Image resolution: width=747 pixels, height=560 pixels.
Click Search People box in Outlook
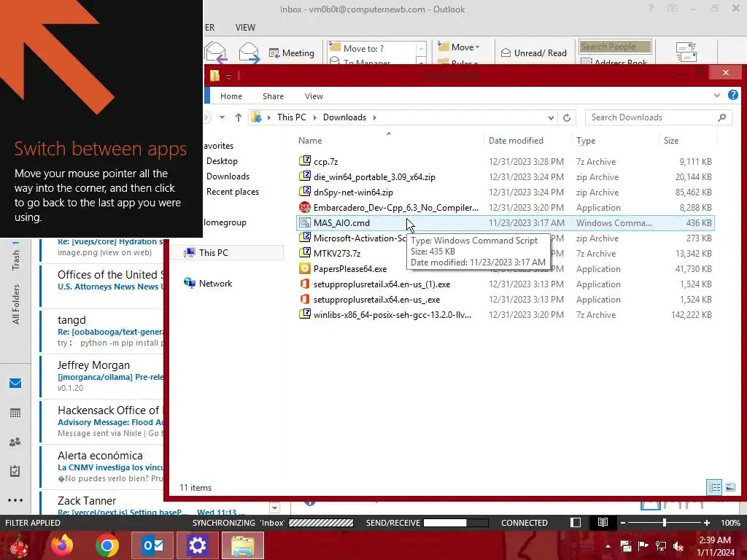click(x=615, y=46)
